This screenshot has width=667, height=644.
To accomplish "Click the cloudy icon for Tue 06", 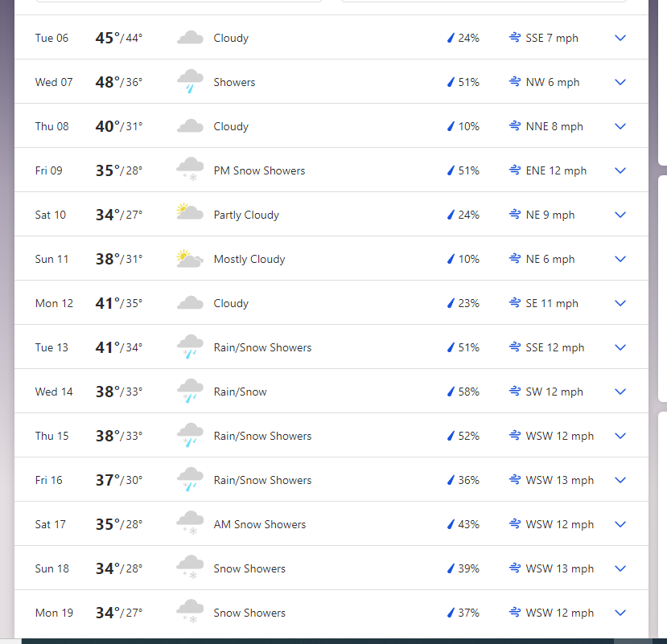I will (190, 38).
